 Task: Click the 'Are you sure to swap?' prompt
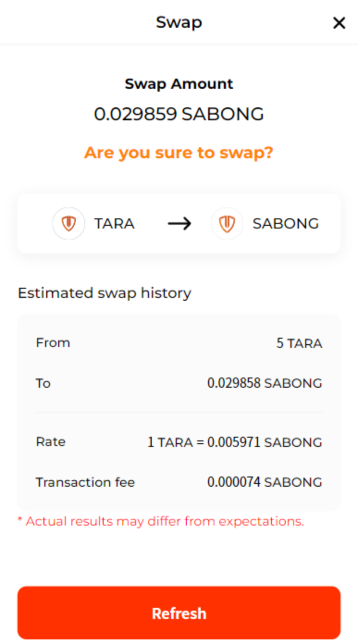pos(179,153)
